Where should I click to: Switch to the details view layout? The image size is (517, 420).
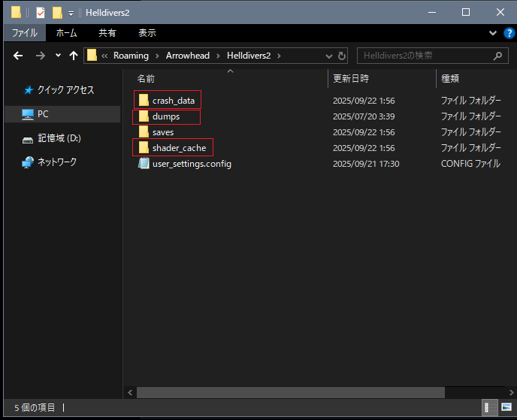tap(490, 407)
